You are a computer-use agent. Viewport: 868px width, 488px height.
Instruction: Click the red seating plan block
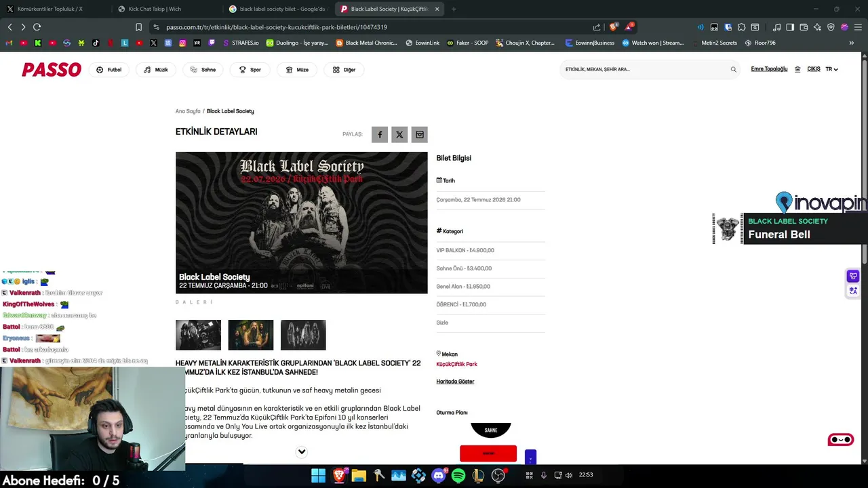coord(488,453)
